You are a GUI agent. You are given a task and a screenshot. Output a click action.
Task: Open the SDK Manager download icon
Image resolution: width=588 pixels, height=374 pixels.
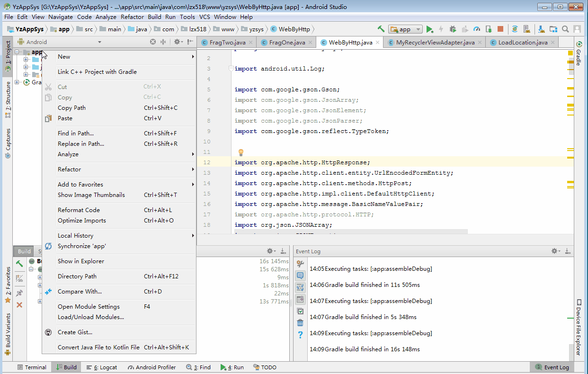tap(541, 29)
